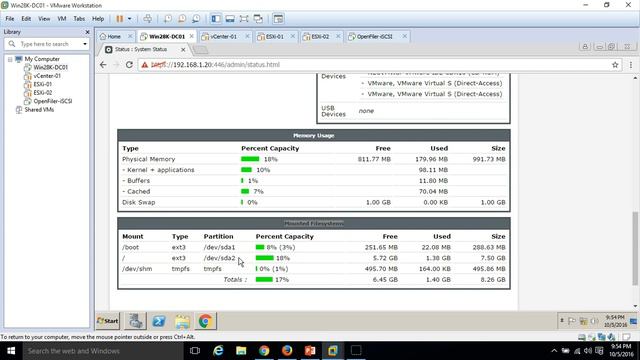The height and width of the screenshot is (360, 640).
Task: Click Chrome icon on guest taskbar
Action: pos(205,321)
